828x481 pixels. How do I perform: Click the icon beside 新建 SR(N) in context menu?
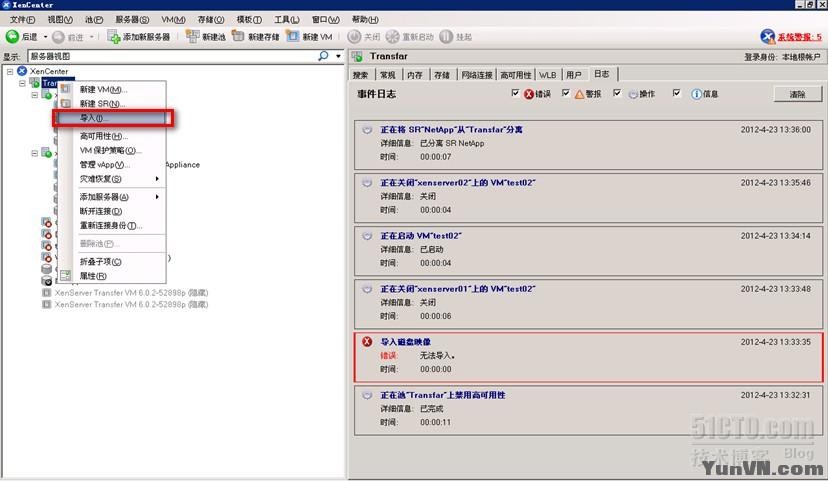[65, 103]
